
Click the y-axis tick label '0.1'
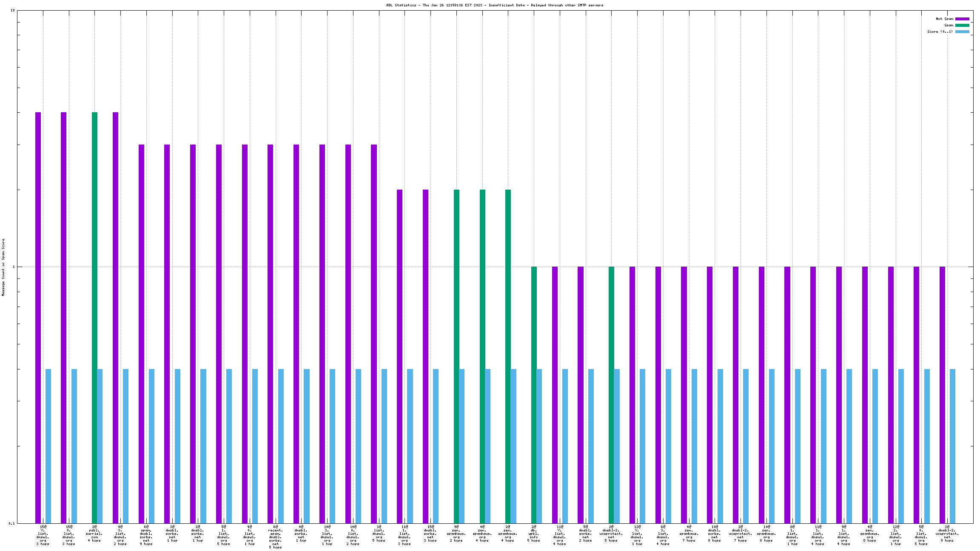tap(11, 523)
